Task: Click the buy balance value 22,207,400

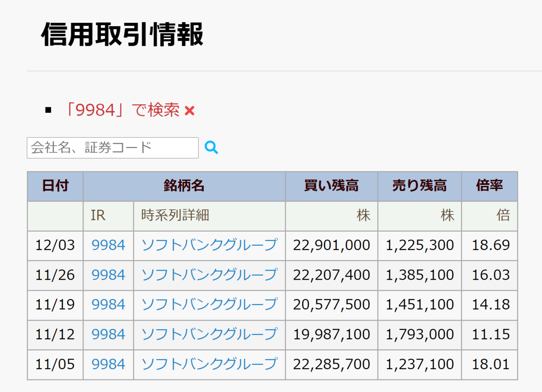Action: 332,275
